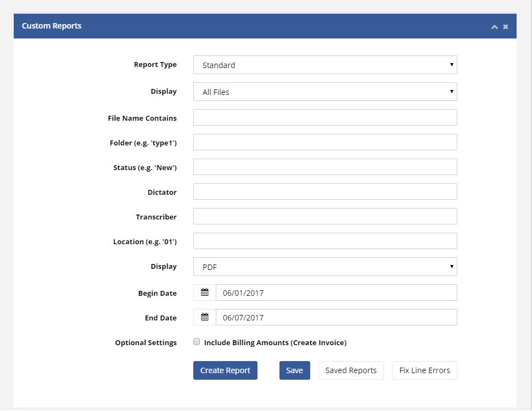The width and height of the screenshot is (532, 411).
Task: Close the Custom Reports panel
Action: click(x=506, y=26)
